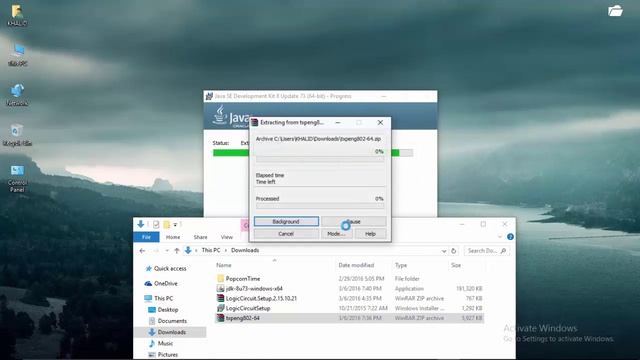Click the archive extraction progress bar

point(320,160)
